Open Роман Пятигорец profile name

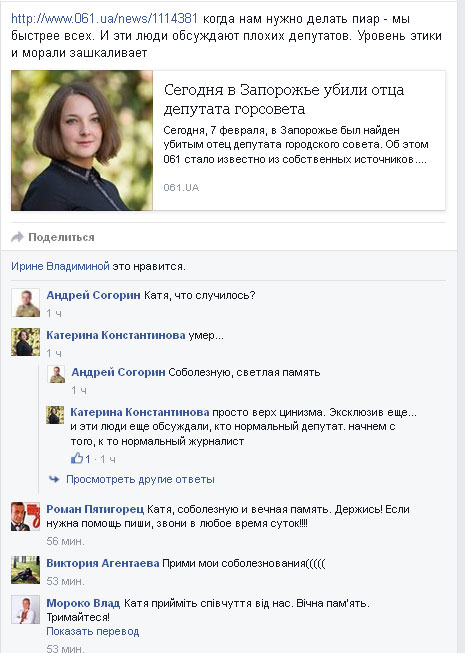tap(95, 509)
